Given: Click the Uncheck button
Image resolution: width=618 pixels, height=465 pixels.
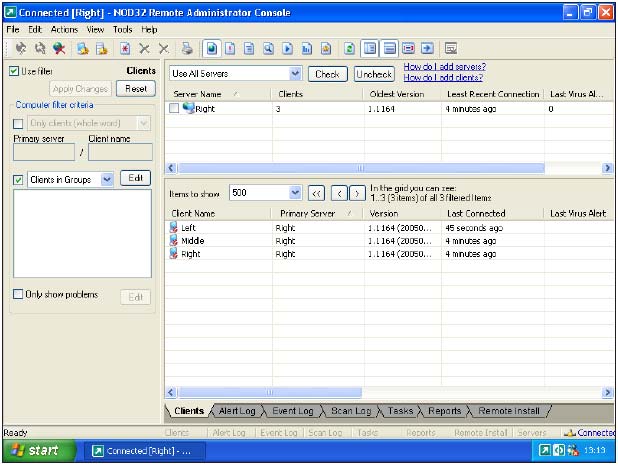Looking at the screenshot, I should (x=374, y=74).
